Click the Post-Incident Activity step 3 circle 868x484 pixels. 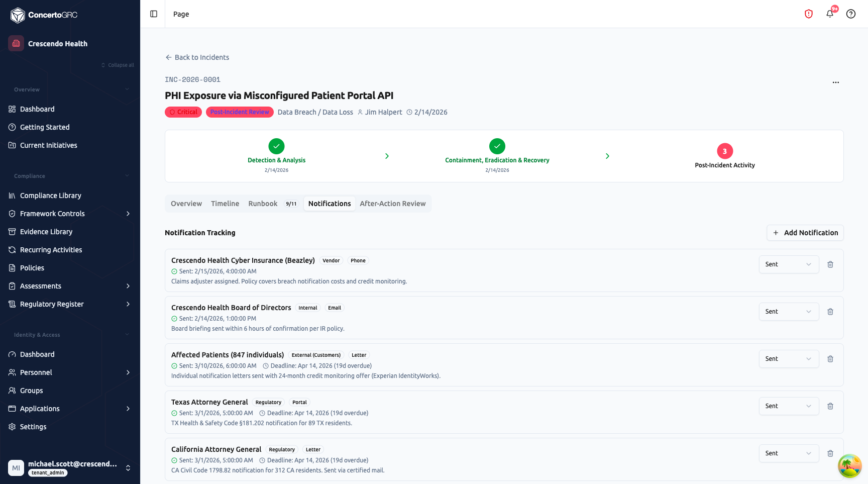(x=725, y=151)
